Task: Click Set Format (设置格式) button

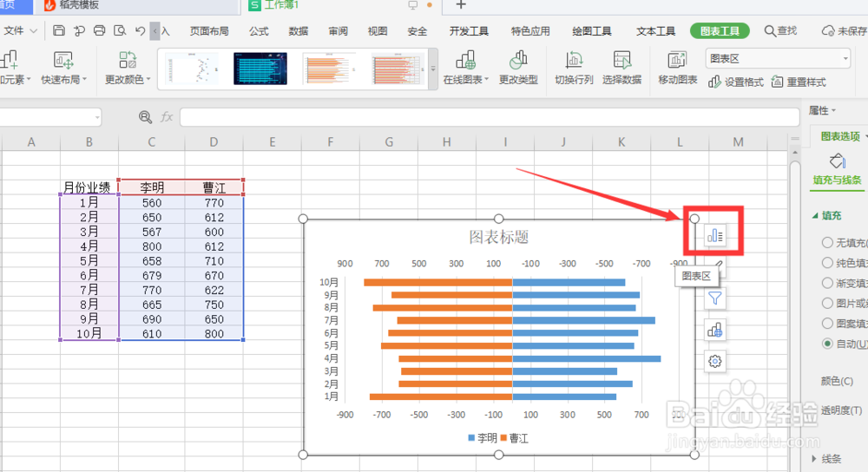Action: [x=736, y=82]
